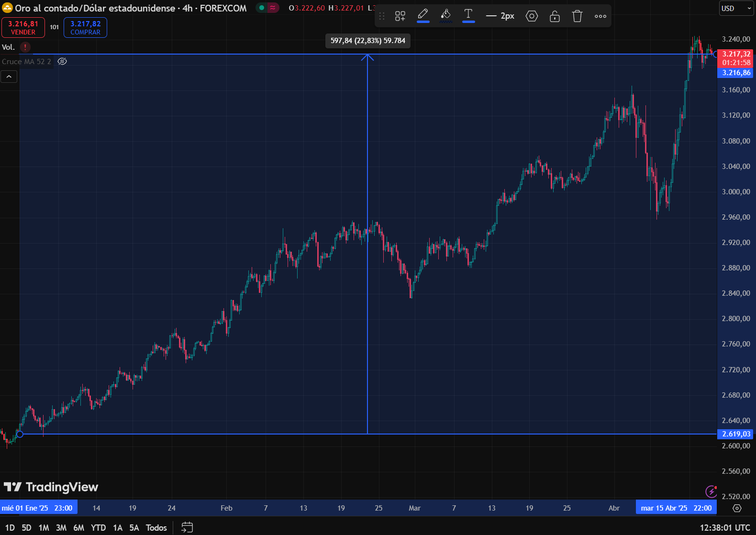This screenshot has height=535, width=756.
Task: Click the spread value 101
Action: (x=55, y=27)
